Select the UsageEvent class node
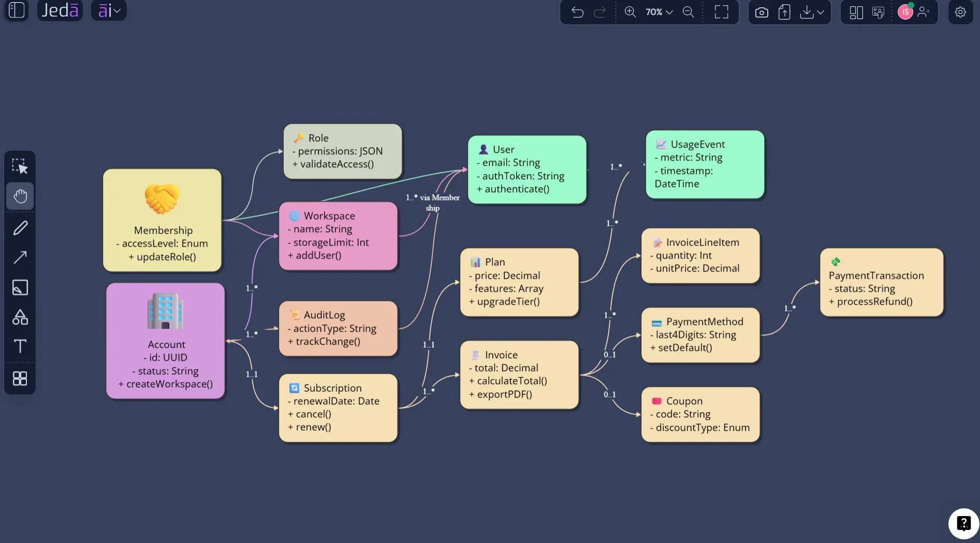 (705, 164)
